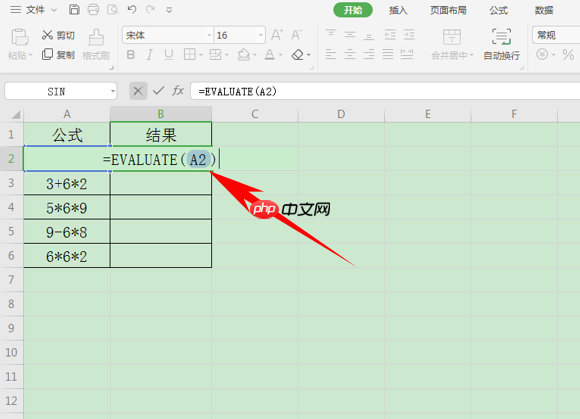The image size is (580, 419).
Task: Open the font size 16 dropdown
Action: pyautogui.click(x=261, y=35)
